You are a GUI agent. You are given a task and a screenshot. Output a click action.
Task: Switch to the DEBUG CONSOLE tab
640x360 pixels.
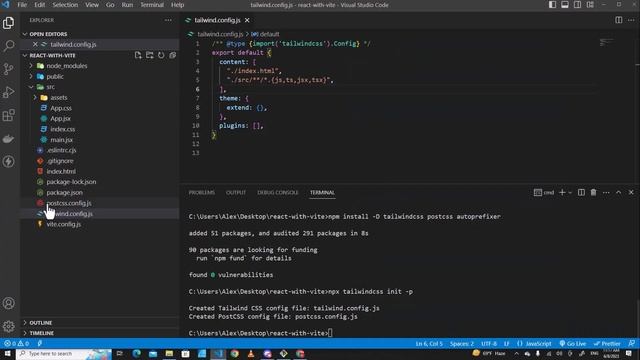(x=278, y=192)
